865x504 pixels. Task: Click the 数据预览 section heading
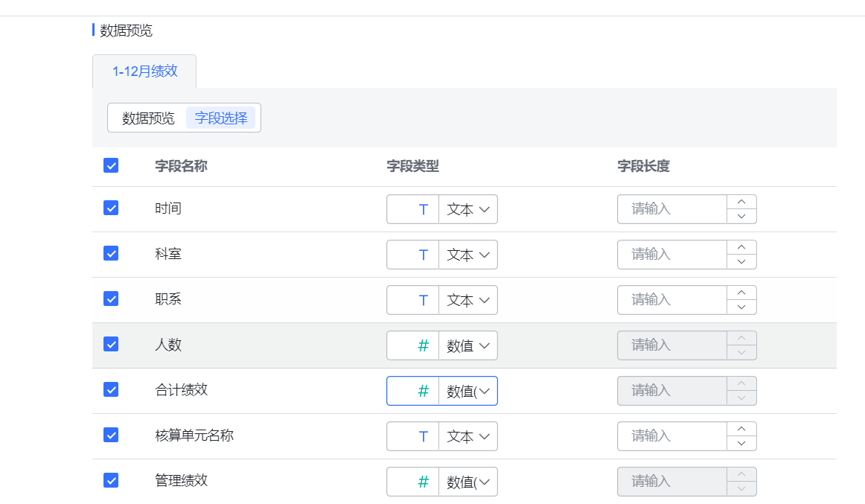(x=126, y=31)
